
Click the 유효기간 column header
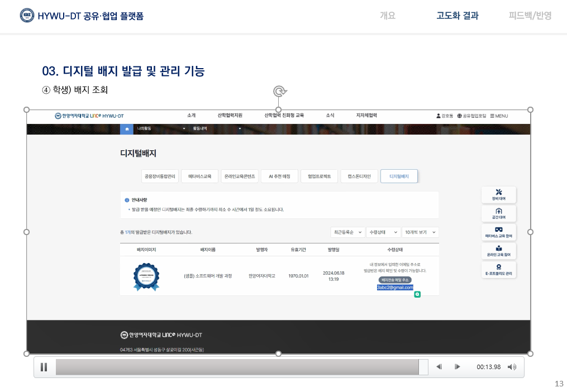point(298,250)
